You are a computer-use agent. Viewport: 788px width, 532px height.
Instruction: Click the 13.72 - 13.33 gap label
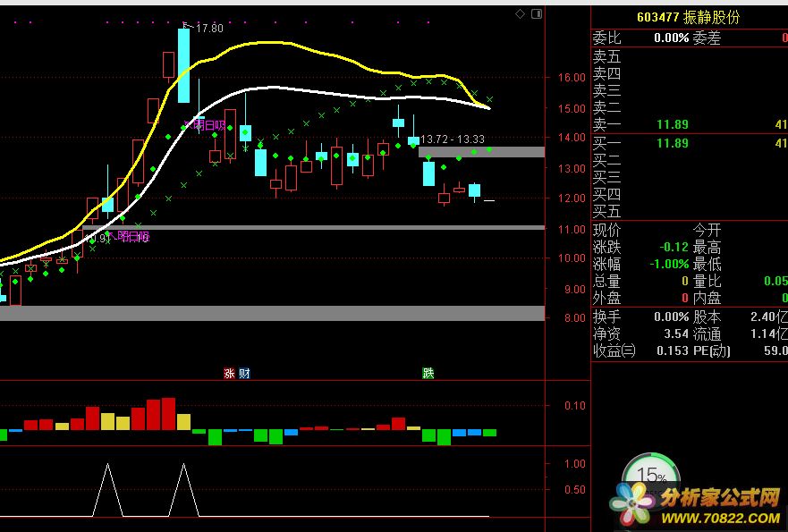coord(453,139)
